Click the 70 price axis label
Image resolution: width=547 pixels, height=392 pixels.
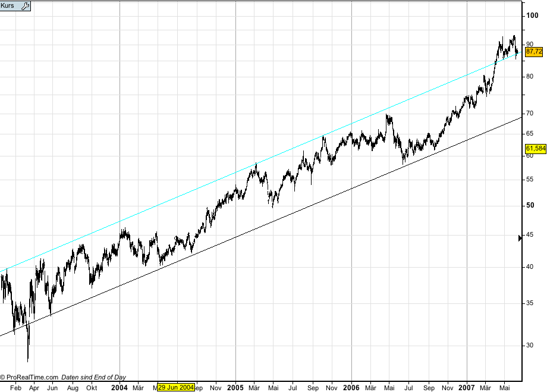click(530, 114)
